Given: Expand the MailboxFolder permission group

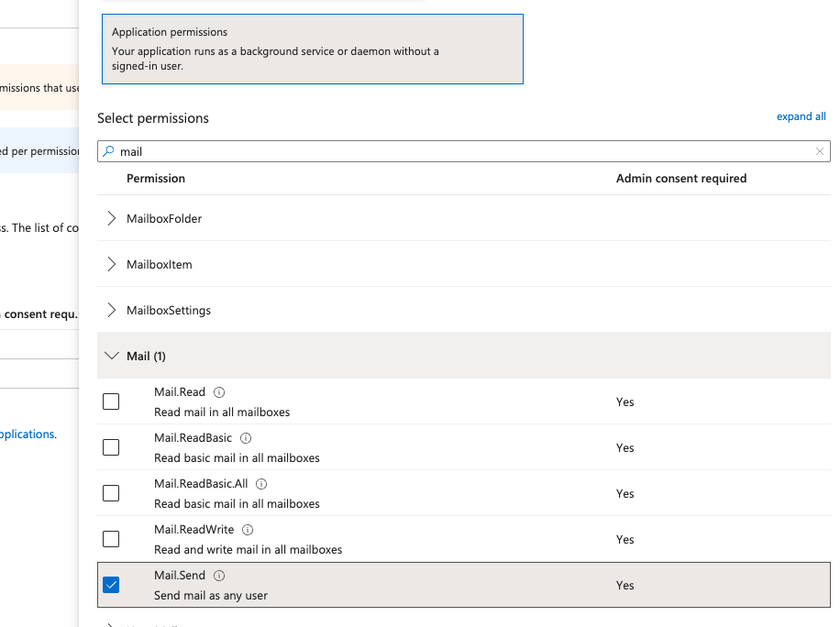Looking at the screenshot, I should (110, 218).
